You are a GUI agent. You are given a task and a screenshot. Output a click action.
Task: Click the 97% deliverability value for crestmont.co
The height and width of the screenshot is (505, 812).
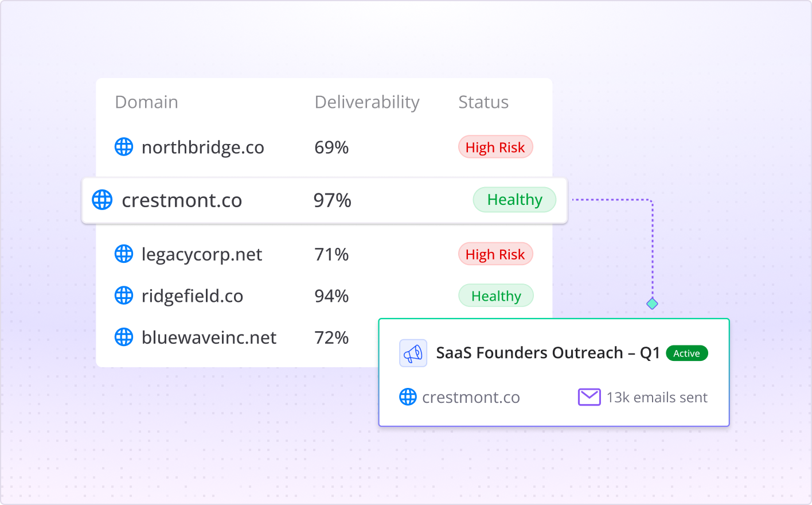[332, 200]
